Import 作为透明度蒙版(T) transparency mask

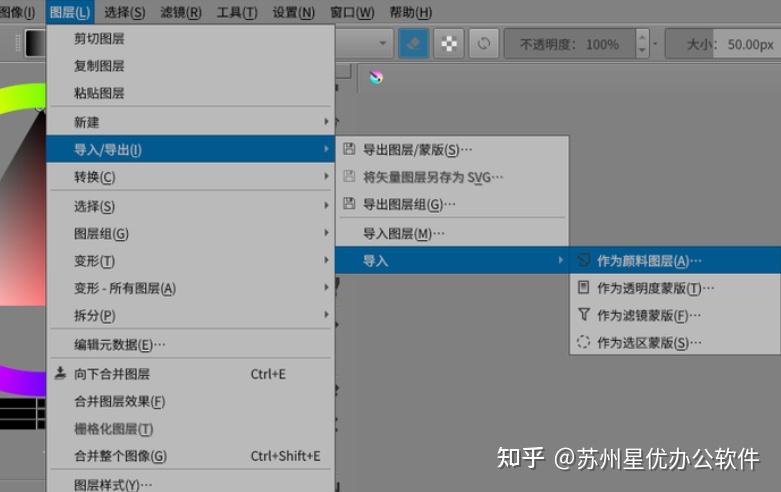click(676, 288)
